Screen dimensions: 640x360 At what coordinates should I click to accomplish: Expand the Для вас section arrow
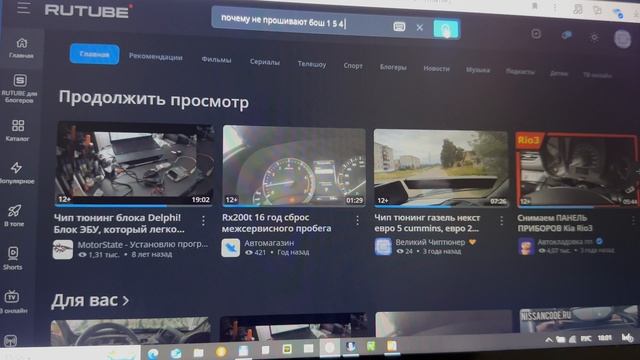click(x=126, y=301)
